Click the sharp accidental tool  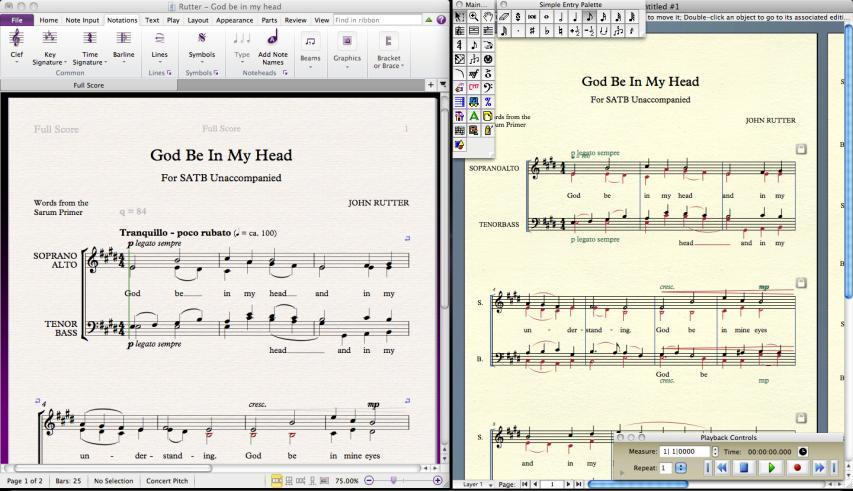tap(532, 31)
